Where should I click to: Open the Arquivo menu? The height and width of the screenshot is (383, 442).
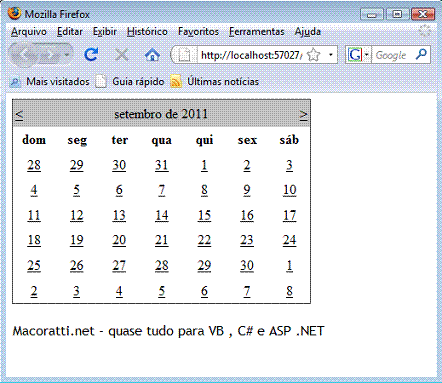29,32
